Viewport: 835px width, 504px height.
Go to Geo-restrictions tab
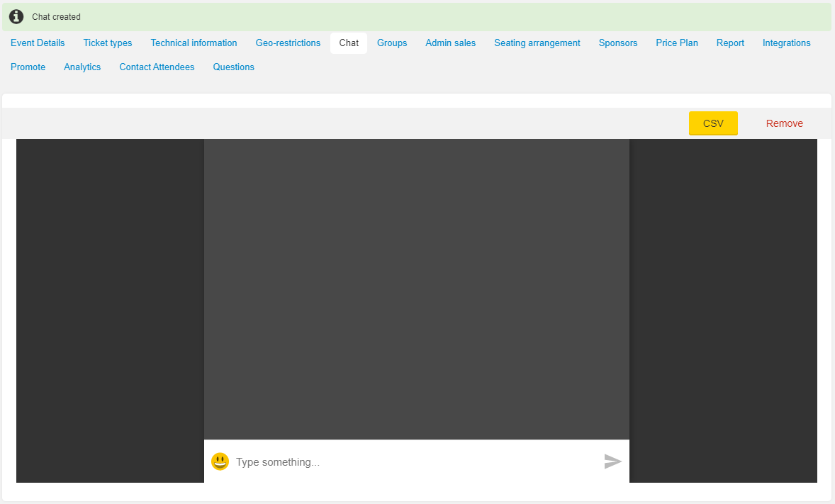point(288,43)
